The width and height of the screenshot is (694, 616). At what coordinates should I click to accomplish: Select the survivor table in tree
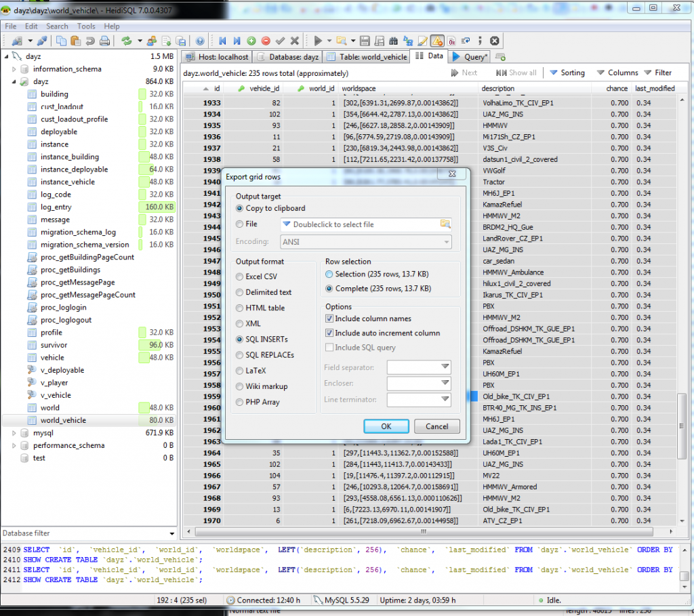coord(54,345)
